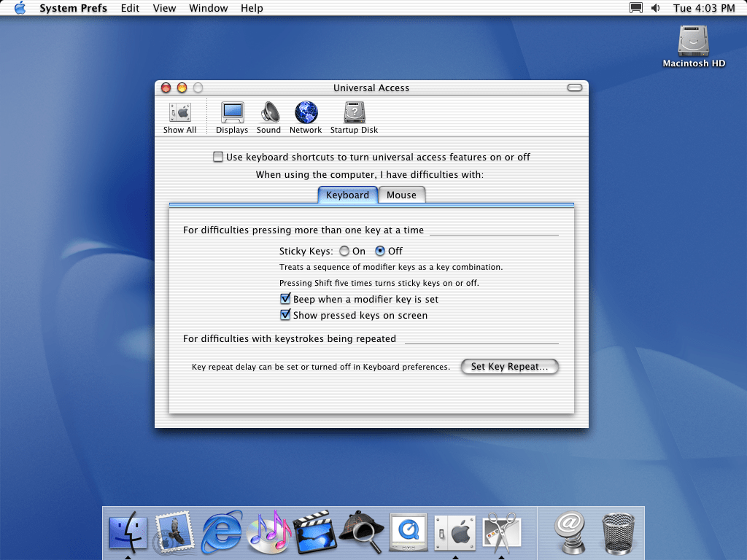The width and height of the screenshot is (747, 560).
Task: Launch iTunes from the Dock
Action: click(268, 532)
